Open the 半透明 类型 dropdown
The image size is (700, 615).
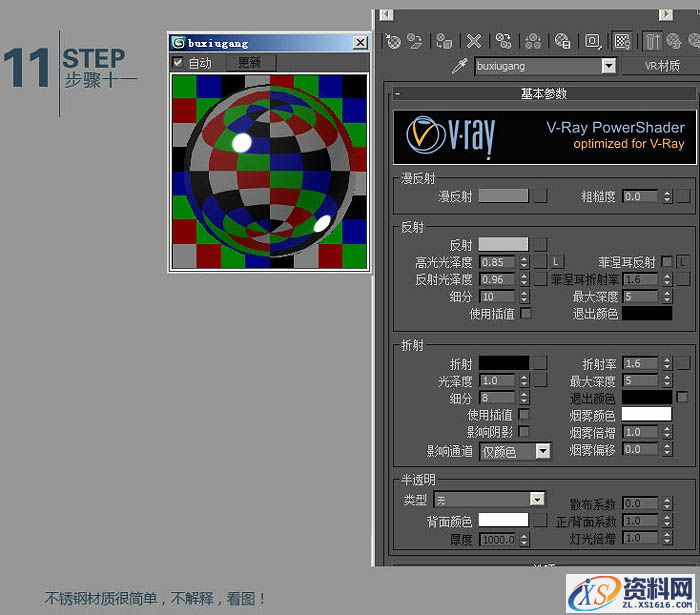537,499
